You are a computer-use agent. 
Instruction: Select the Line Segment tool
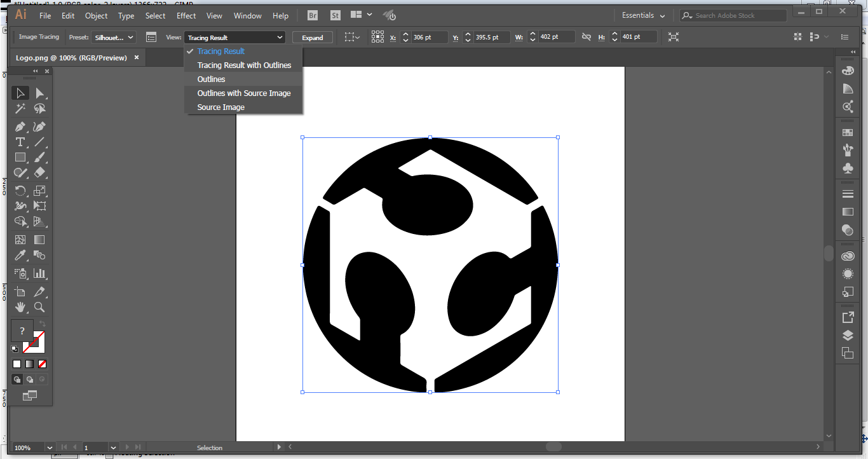(39, 142)
